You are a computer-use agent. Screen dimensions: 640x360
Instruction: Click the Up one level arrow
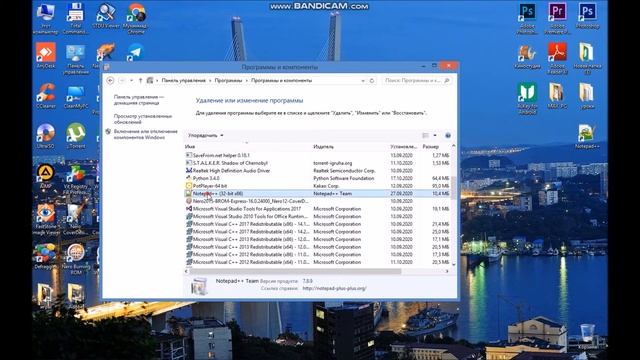click(140, 80)
